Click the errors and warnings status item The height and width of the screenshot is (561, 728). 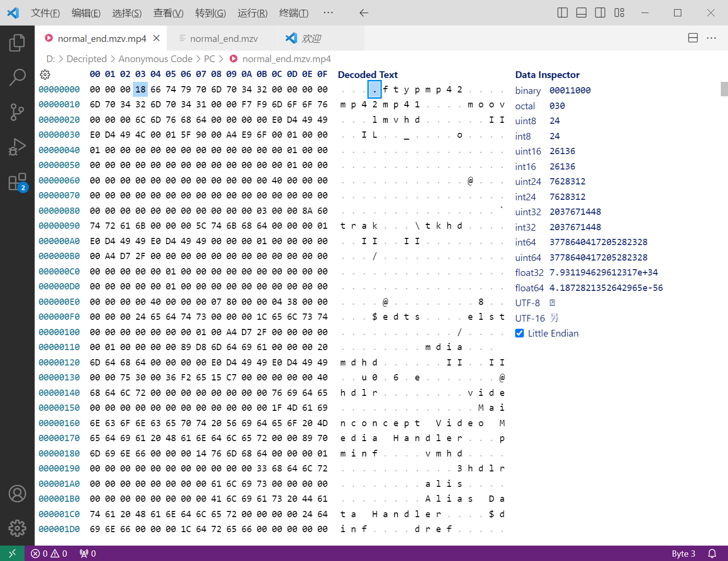tap(49, 554)
